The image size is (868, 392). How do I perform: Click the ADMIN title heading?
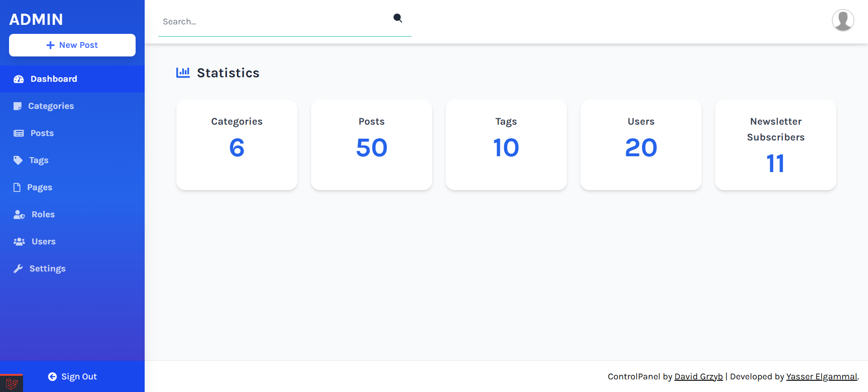pyautogui.click(x=36, y=19)
